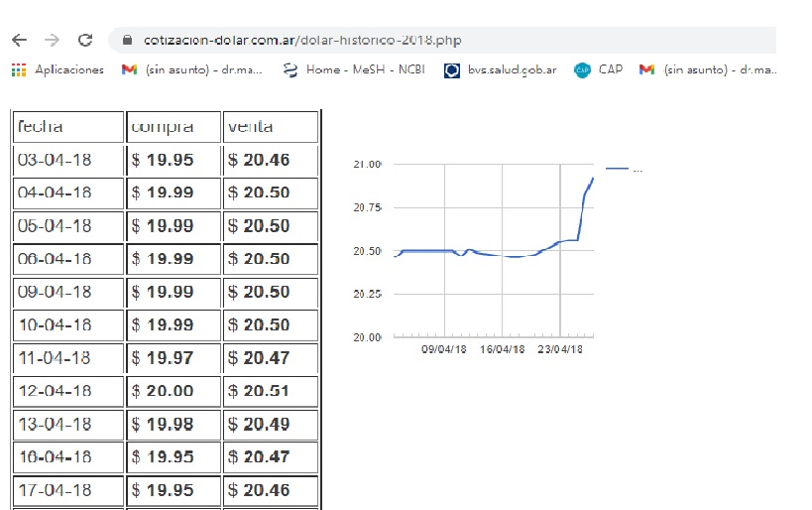
Task: Open the Aplicaciones apps grid icon
Action: tap(18, 69)
